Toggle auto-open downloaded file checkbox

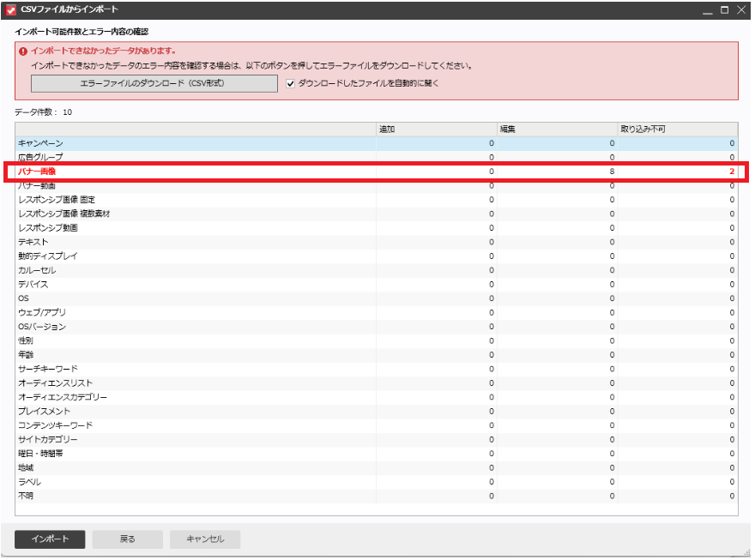pyautogui.click(x=290, y=83)
